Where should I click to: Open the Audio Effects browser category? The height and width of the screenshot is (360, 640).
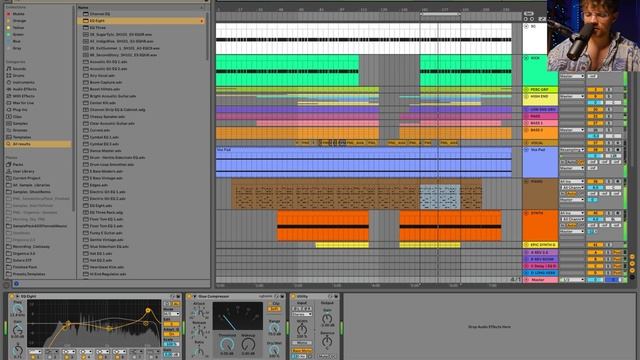tap(24, 89)
